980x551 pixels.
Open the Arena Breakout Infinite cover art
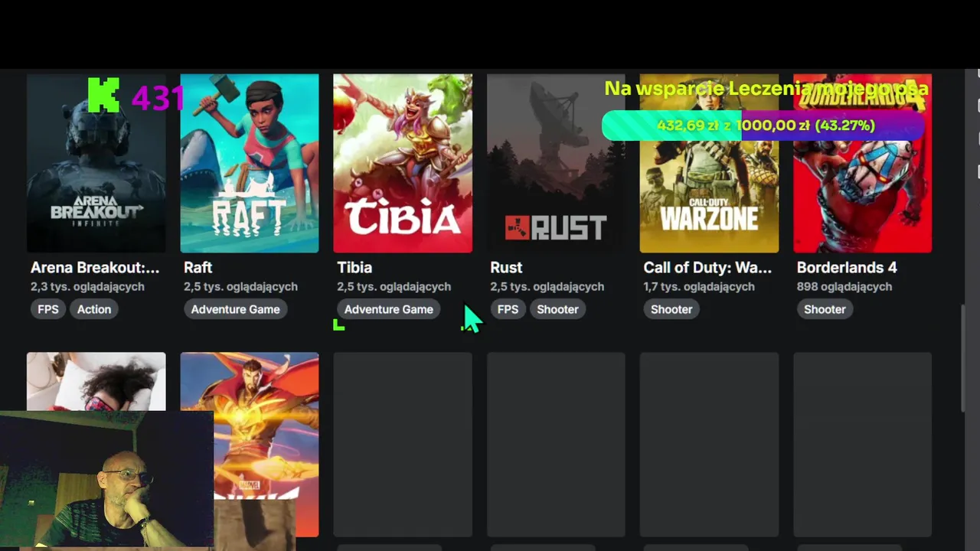(x=96, y=163)
